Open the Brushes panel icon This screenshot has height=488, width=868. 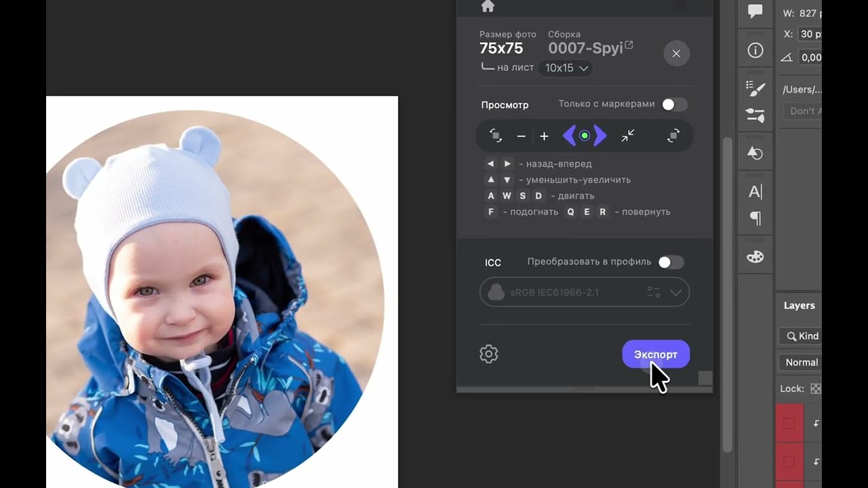click(x=755, y=115)
